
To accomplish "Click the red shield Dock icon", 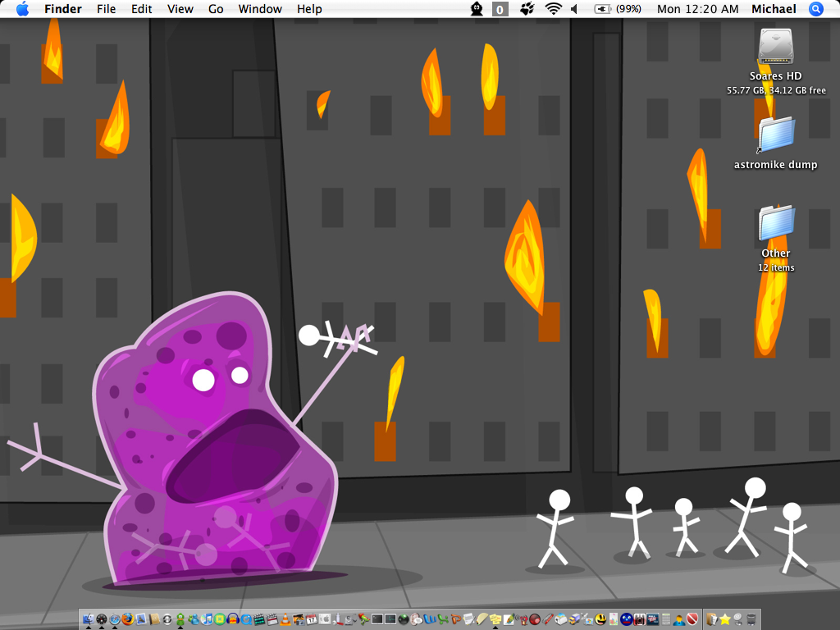I will (692, 619).
